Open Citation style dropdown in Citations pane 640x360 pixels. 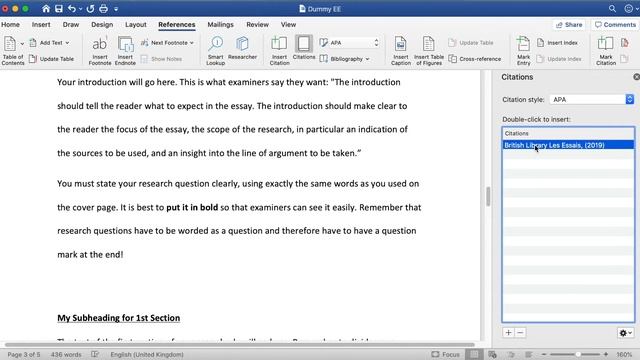(591, 99)
